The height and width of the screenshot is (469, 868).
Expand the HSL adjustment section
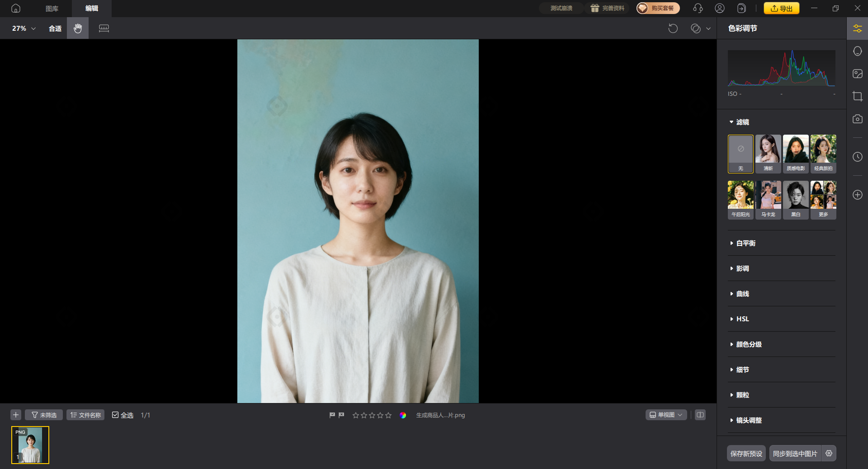742,319
